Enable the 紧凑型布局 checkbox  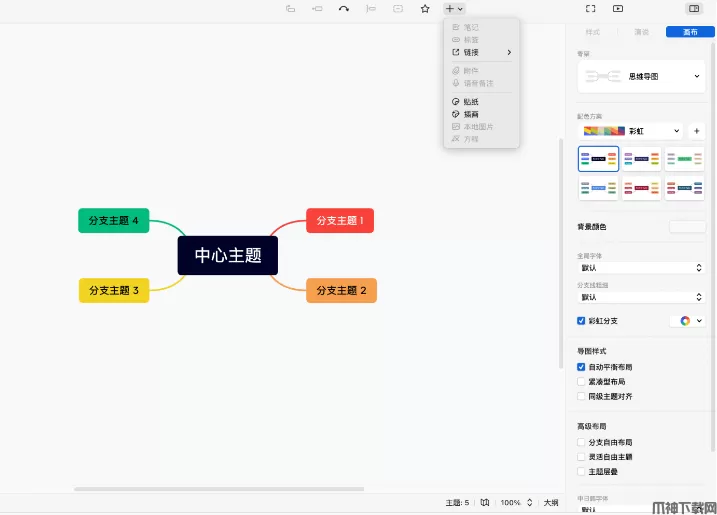582,382
